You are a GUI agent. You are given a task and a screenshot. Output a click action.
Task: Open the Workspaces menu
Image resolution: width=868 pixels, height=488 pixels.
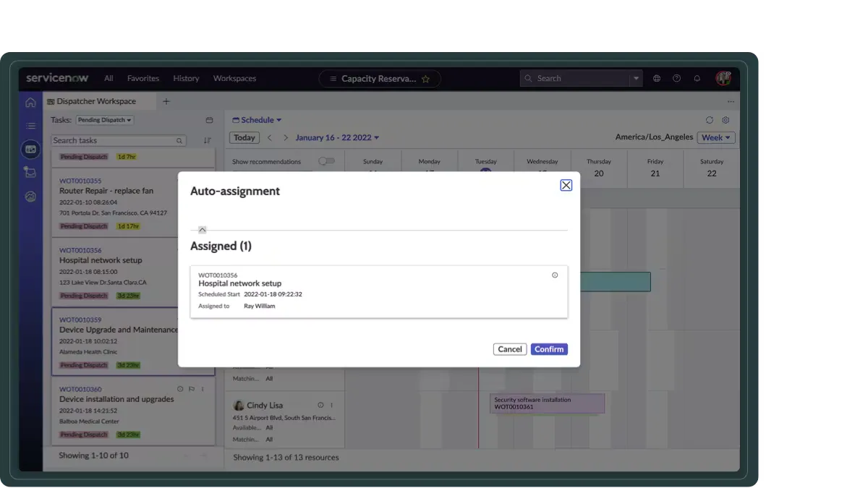click(x=234, y=78)
